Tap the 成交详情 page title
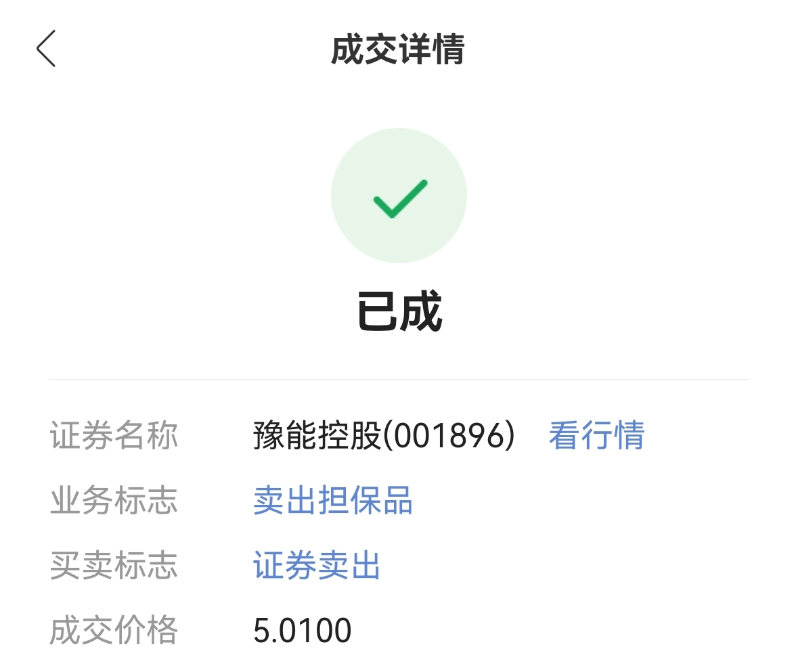This screenshot has width=796, height=672. coord(397,49)
